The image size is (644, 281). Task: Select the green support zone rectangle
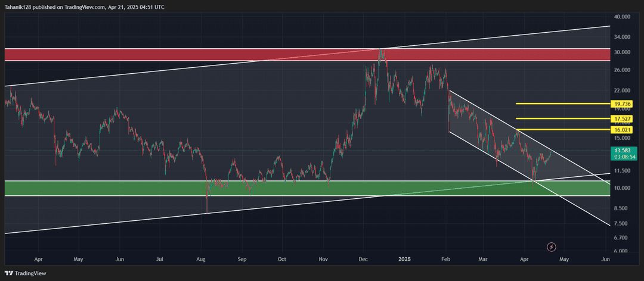pyautogui.click(x=307, y=188)
